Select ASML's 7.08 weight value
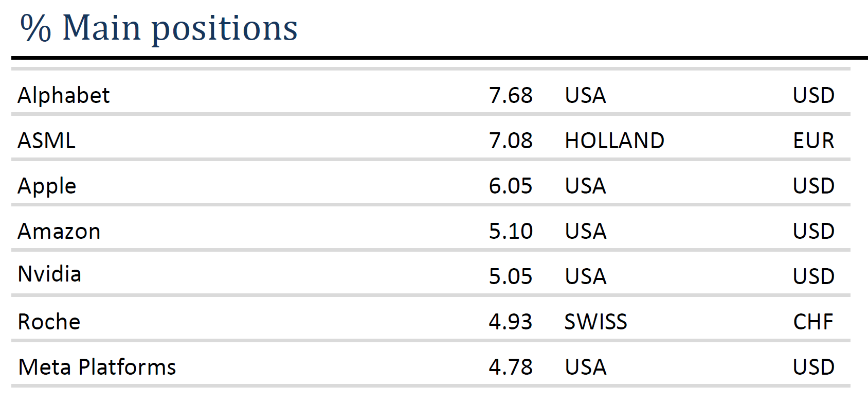 click(x=511, y=141)
